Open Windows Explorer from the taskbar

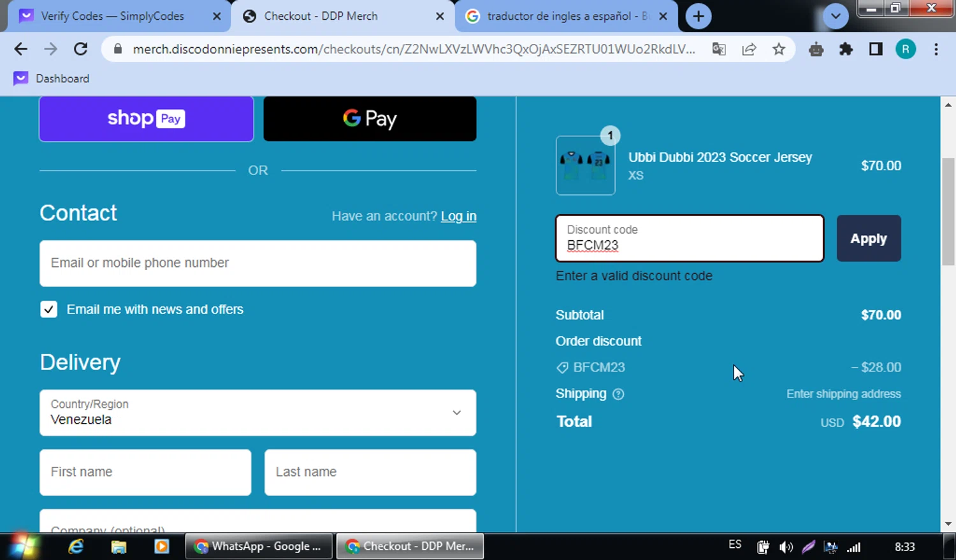pyautogui.click(x=119, y=546)
